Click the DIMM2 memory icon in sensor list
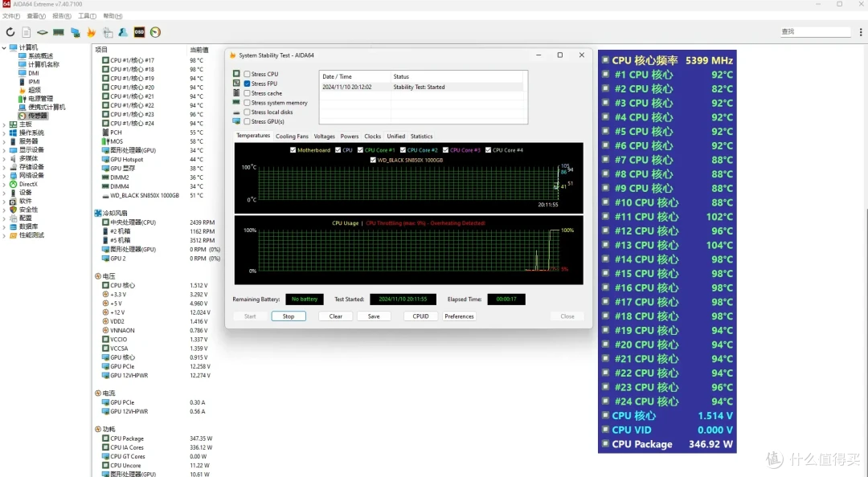868x477 pixels. tap(105, 177)
